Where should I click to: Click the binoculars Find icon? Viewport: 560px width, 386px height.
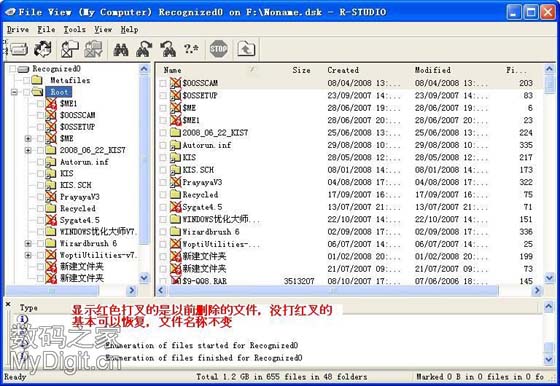[121, 49]
